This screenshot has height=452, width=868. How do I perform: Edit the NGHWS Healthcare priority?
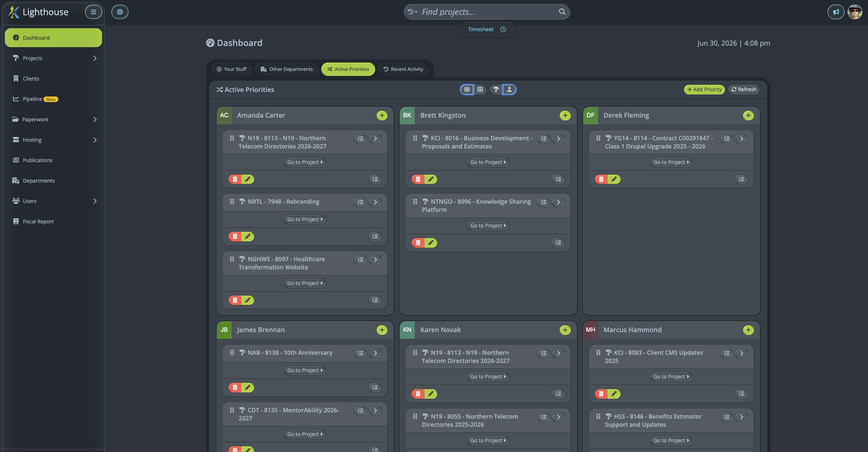(248, 300)
